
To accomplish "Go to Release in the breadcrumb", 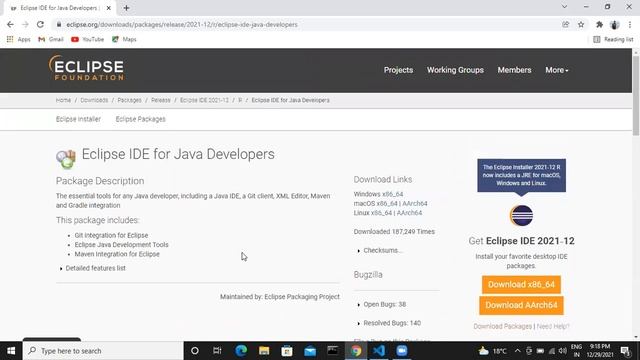I will tap(161, 100).
